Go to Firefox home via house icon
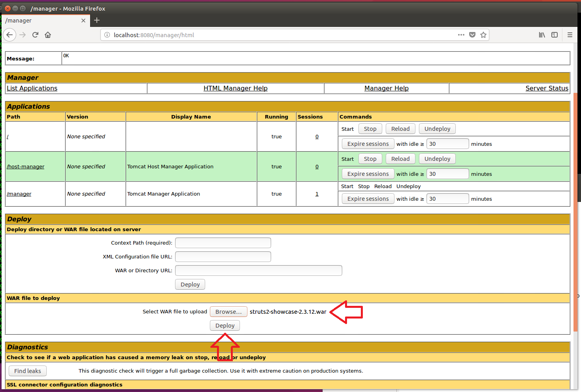Image resolution: width=581 pixels, height=392 pixels. click(x=48, y=35)
